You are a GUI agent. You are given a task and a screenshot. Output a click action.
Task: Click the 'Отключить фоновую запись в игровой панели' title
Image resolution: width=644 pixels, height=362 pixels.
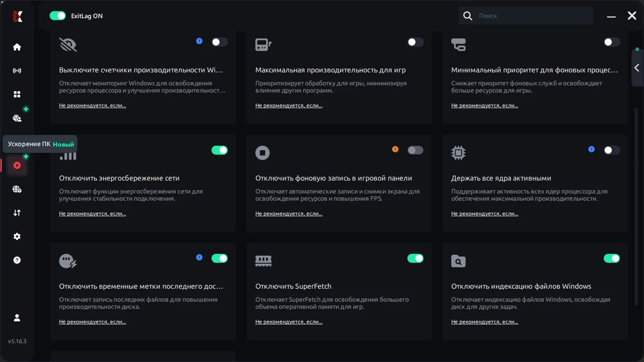[x=334, y=178]
